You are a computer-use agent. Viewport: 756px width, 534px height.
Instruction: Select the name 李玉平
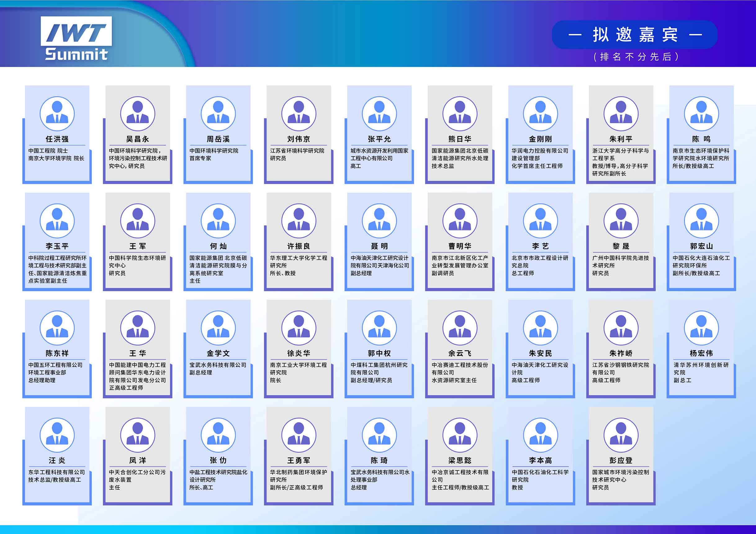pos(57,246)
